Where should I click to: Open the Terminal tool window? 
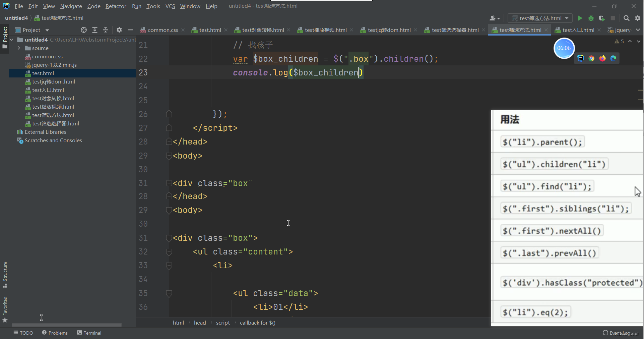(89, 333)
